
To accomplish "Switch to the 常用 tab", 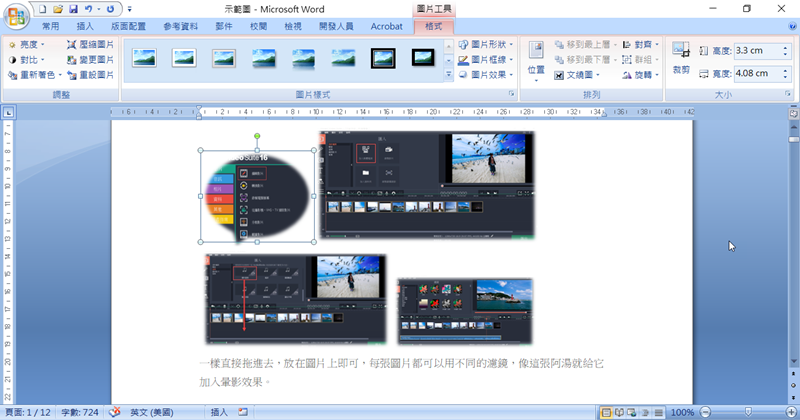I will pos(51,27).
